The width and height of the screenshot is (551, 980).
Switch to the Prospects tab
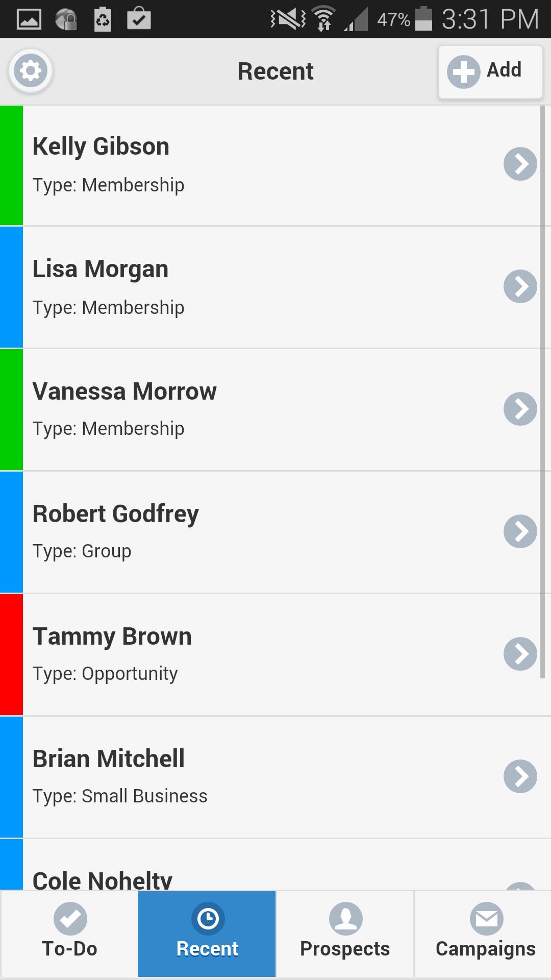[x=345, y=934]
